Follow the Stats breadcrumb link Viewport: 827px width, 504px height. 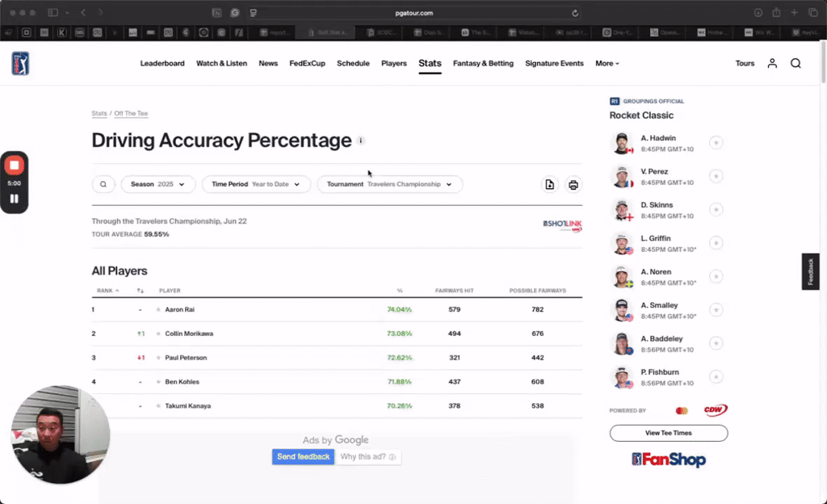99,113
